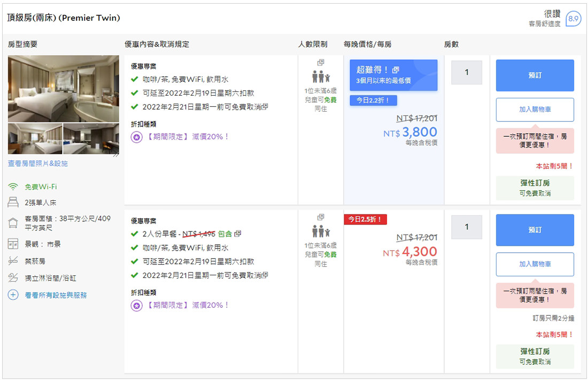The width and height of the screenshot is (588, 380).
Task: Add the NT$3,800 room to cart
Action: pyautogui.click(x=535, y=110)
